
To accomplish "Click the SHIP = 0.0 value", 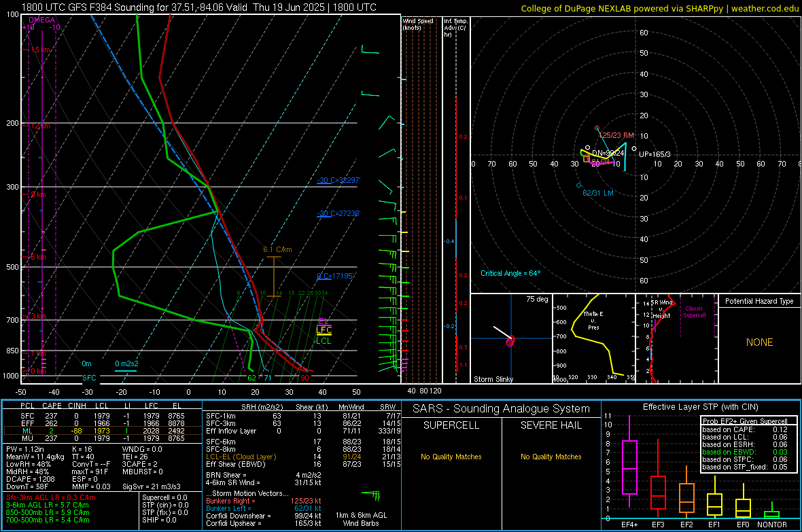I will [x=159, y=520].
